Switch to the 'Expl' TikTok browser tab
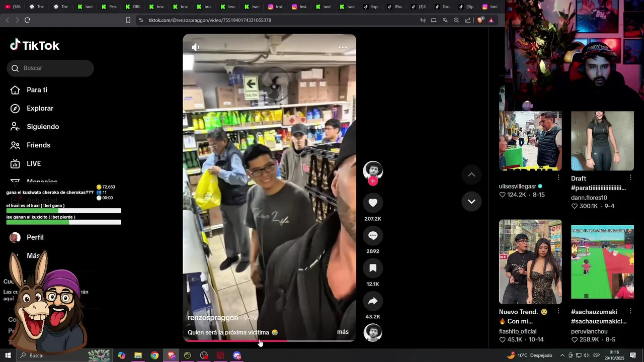 (x=370, y=7)
